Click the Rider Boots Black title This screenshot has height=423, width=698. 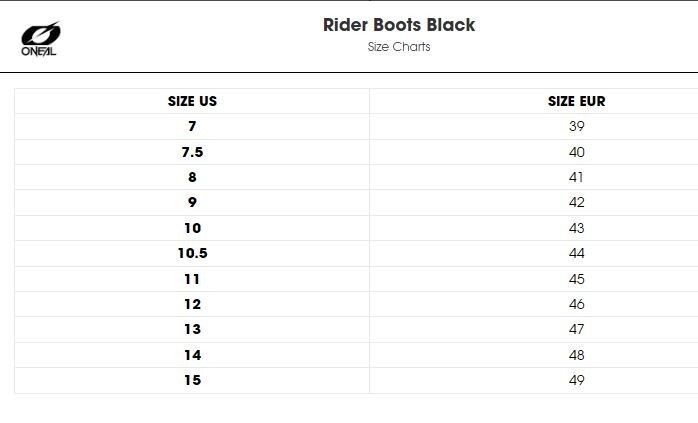point(399,25)
